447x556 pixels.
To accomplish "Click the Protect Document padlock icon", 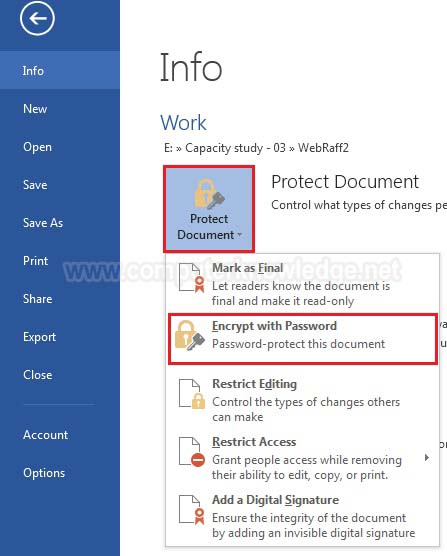I will tap(209, 194).
